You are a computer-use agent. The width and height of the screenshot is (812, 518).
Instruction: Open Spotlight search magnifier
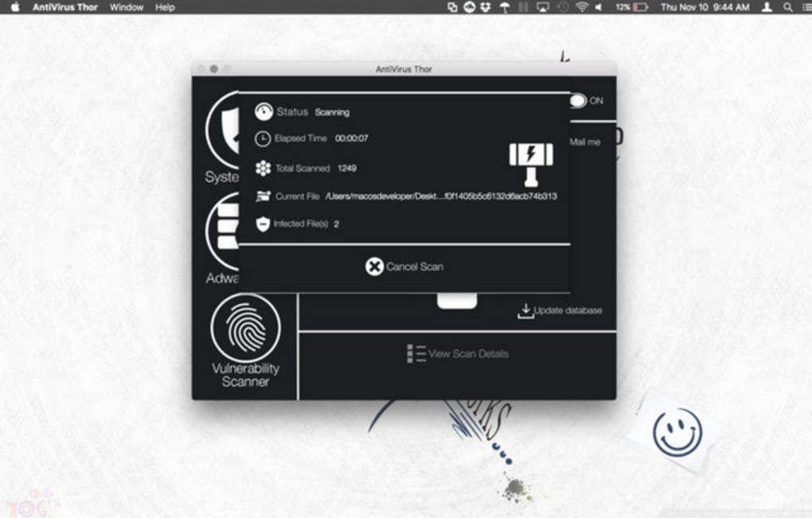(x=787, y=7)
